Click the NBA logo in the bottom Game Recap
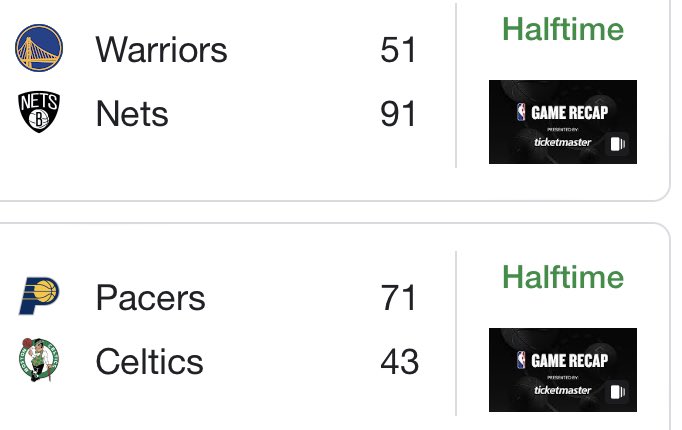Viewport: 682px width, 430px height. point(521,360)
